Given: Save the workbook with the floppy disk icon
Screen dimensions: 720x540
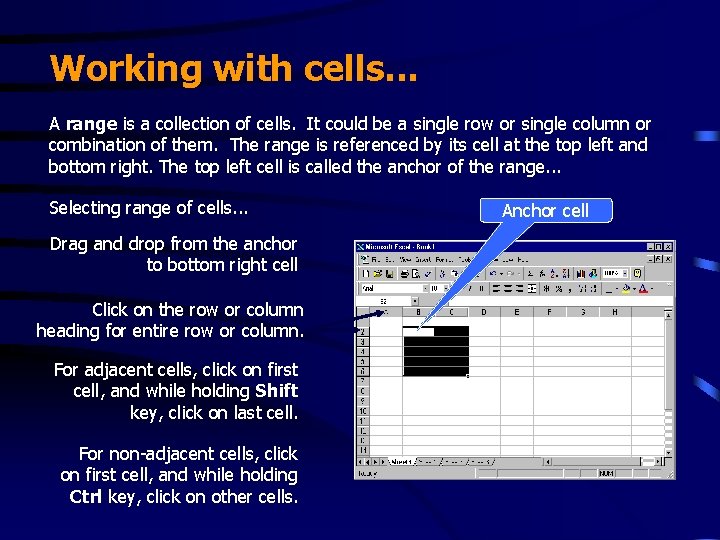Looking at the screenshot, I should (x=389, y=274).
